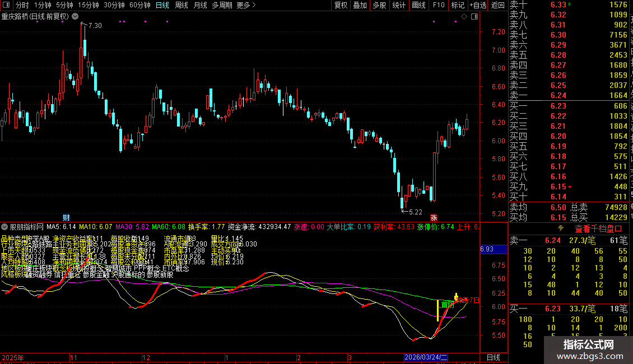Select the 日线 daily chart tab
633x364 pixels.
click(x=162, y=5)
